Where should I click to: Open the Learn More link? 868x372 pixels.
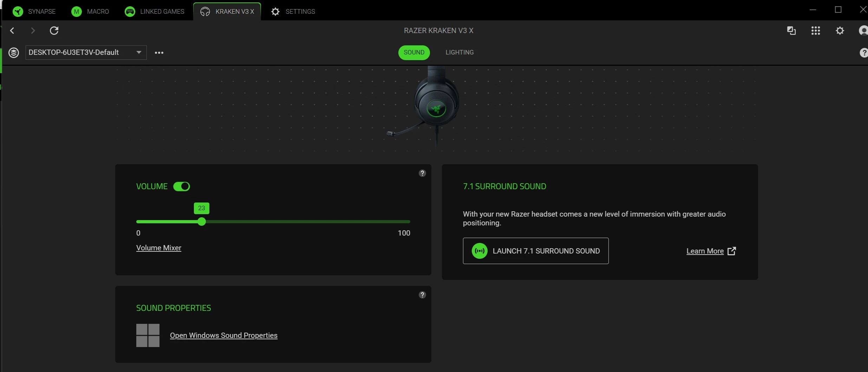[x=705, y=251]
